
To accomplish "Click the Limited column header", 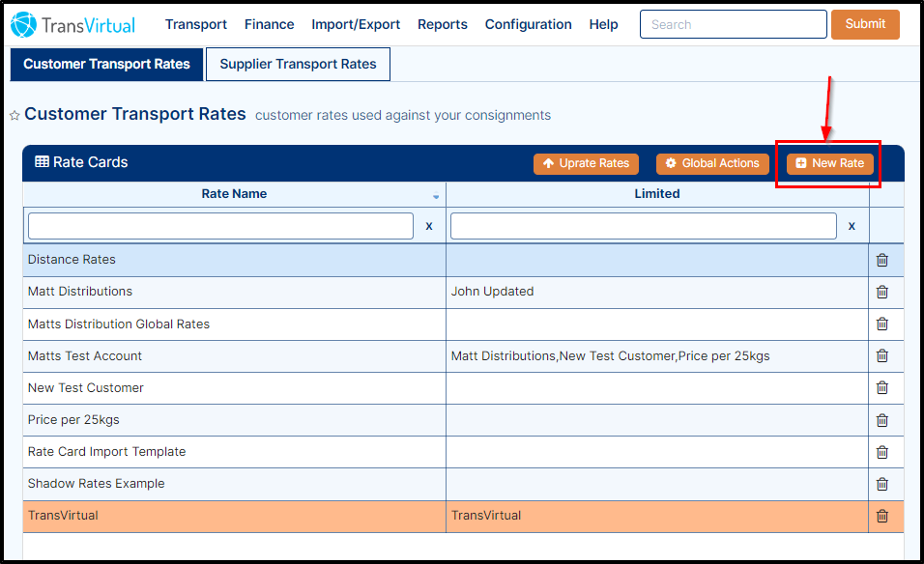I will tap(657, 194).
